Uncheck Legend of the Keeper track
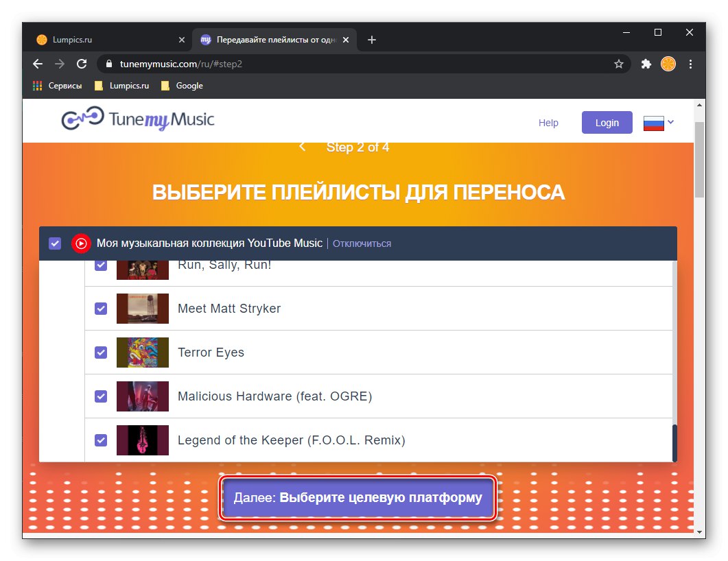 (x=101, y=440)
